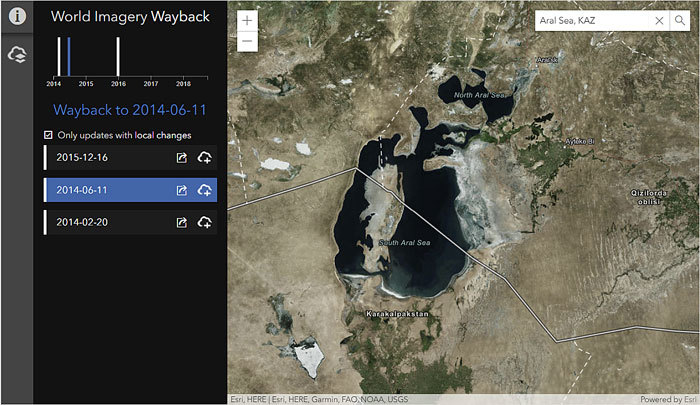The width and height of the screenshot is (700, 405).
Task: Open 2014-06-11 item details share icon
Action: click(x=182, y=190)
